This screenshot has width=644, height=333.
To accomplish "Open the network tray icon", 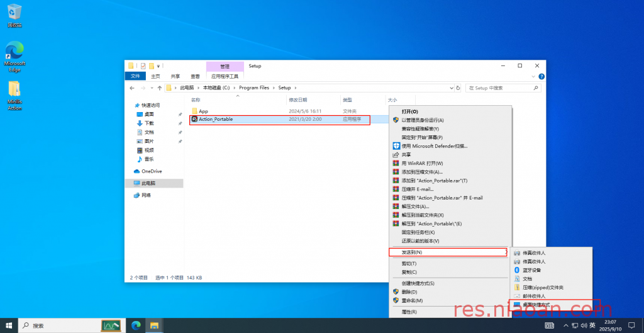I will tap(575, 325).
